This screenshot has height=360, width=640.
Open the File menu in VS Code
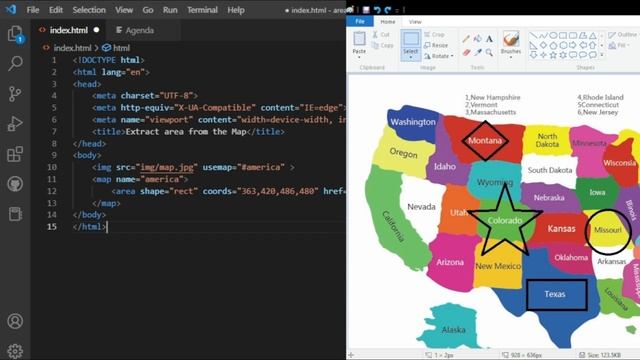33,10
